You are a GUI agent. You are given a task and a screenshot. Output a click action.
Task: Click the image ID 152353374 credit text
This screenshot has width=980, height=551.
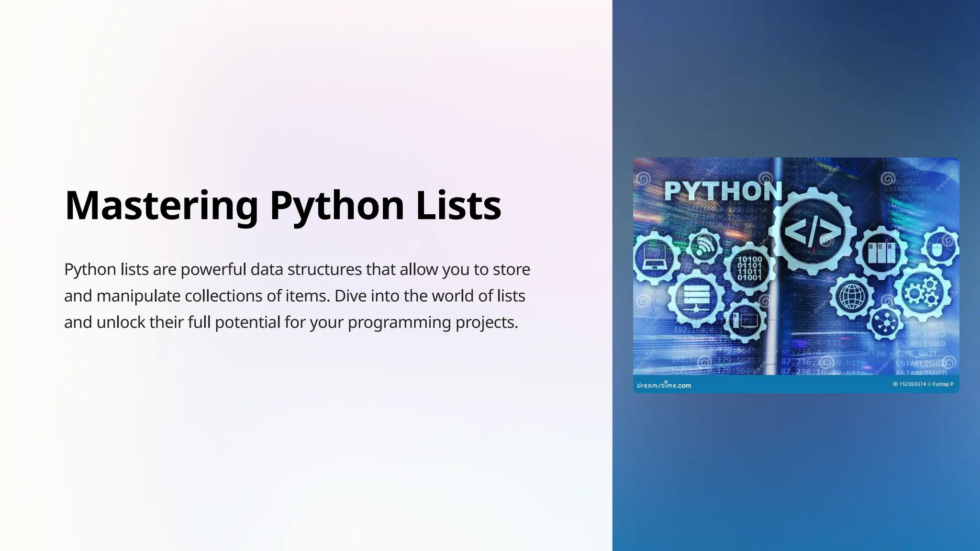coord(922,385)
